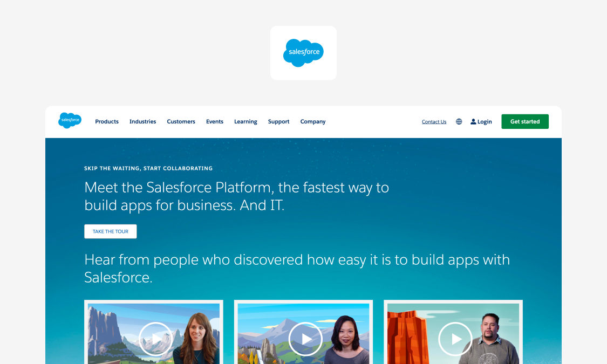Image resolution: width=607 pixels, height=364 pixels.
Task: Click the 'Meet the Salesforce Platform' headline
Action: point(236,196)
